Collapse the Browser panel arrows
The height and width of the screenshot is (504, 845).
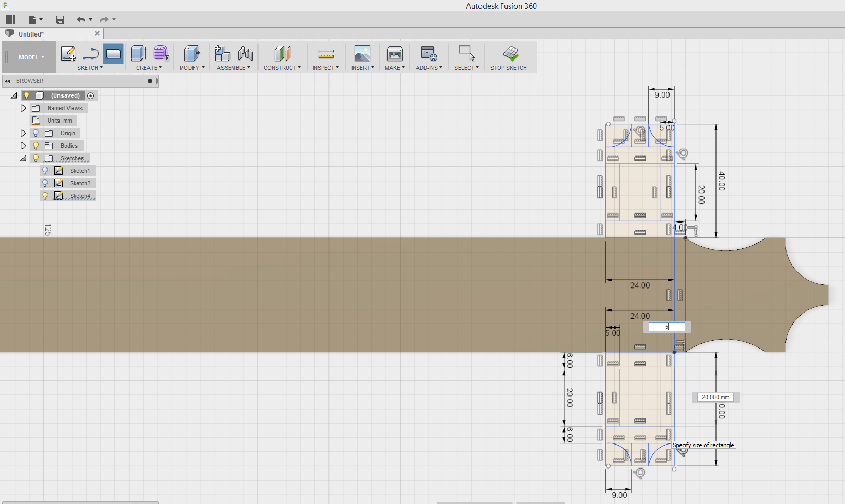pyautogui.click(x=7, y=81)
